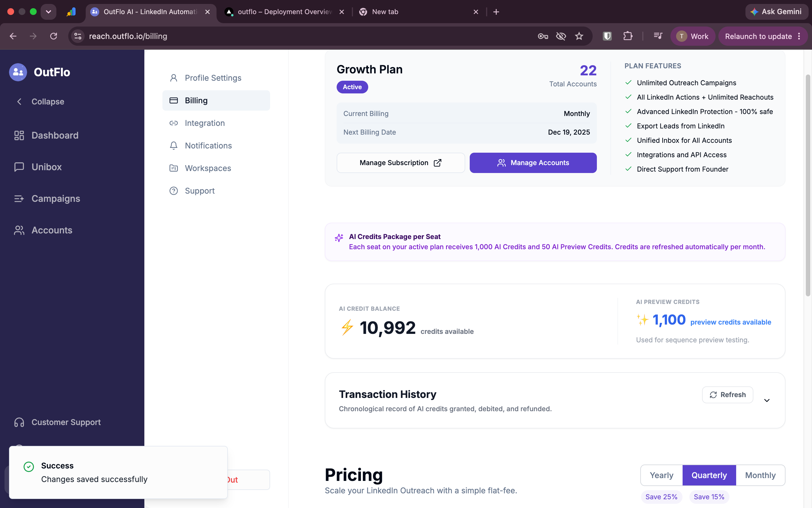This screenshot has width=812, height=508.
Task: Select the Billing settings item
Action: point(216,100)
